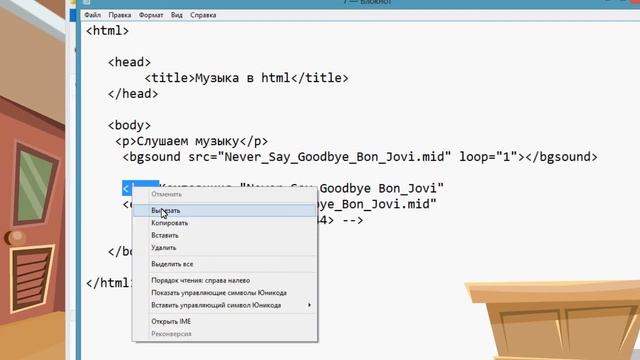Screen dimensions: 640x360
Task: Click the --> comment closing text
Action: click(x=353, y=220)
